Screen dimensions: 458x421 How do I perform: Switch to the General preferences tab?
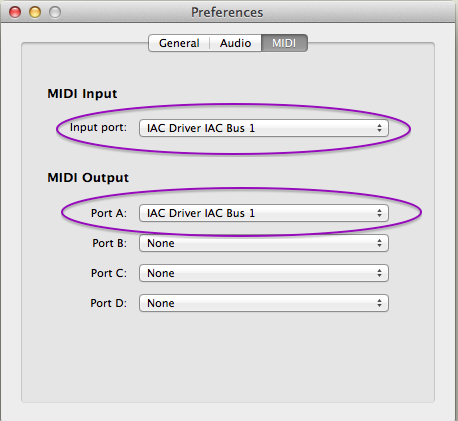pos(179,43)
